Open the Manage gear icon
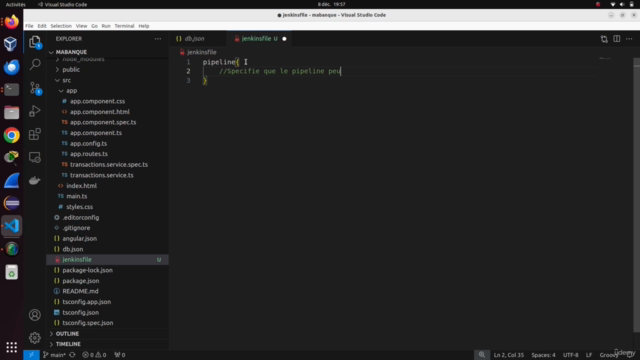640x360 pixels. tap(35, 338)
